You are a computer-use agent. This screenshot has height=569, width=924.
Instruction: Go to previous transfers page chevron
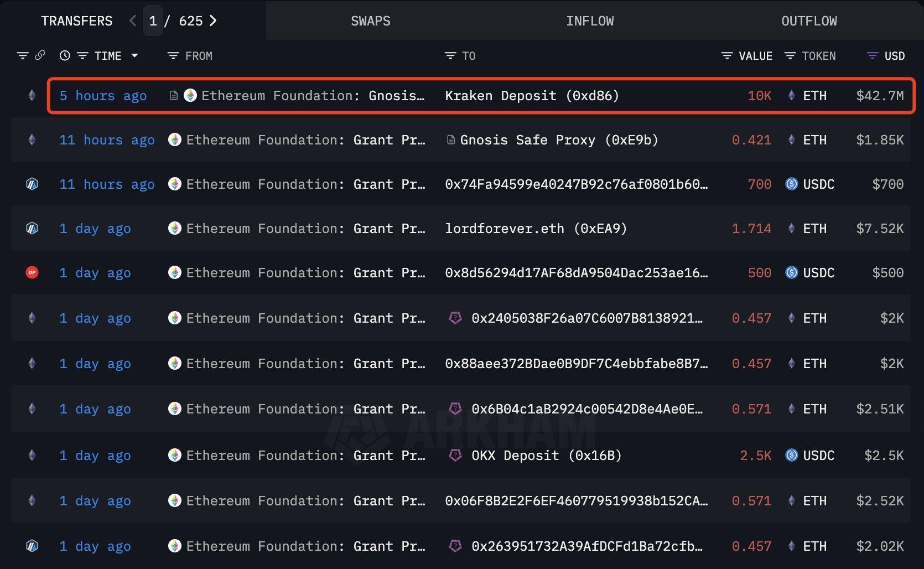(133, 20)
